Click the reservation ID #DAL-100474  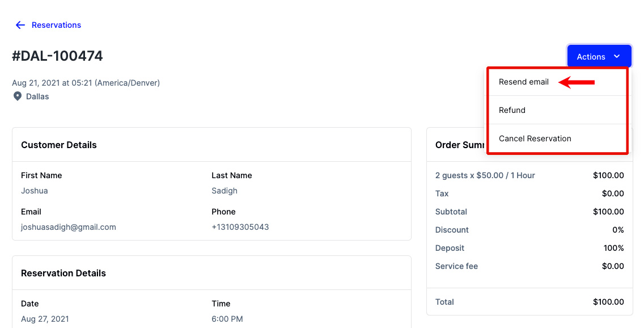(57, 56)
